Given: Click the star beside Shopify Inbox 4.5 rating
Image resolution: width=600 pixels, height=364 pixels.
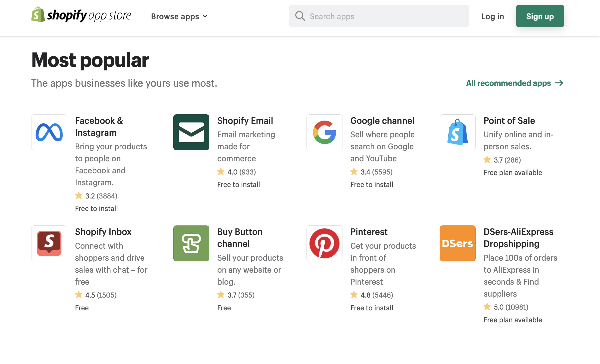Looking at the screenshot, I should (x=79, y=295).
